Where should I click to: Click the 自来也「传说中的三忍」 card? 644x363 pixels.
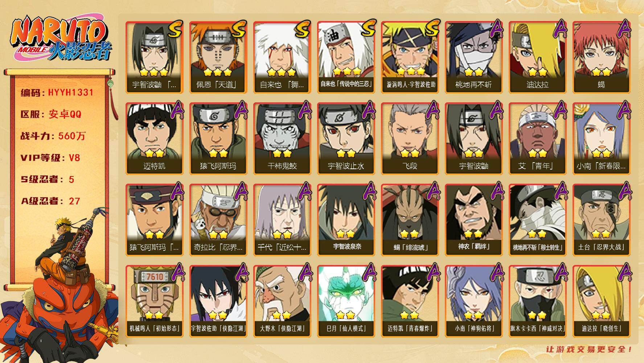click(346, 57)
